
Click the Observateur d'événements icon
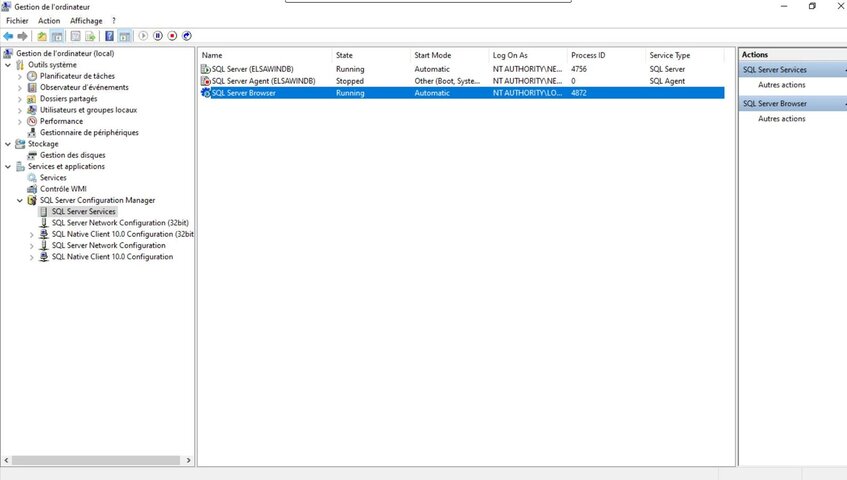point(32,87)
